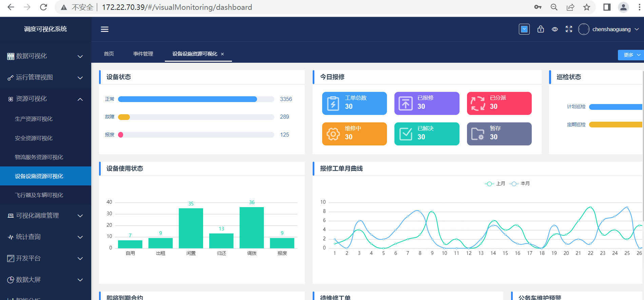Click the 报废 status progress bar
The height and width of the screenshot is (300, 644).
click(196, 135)
